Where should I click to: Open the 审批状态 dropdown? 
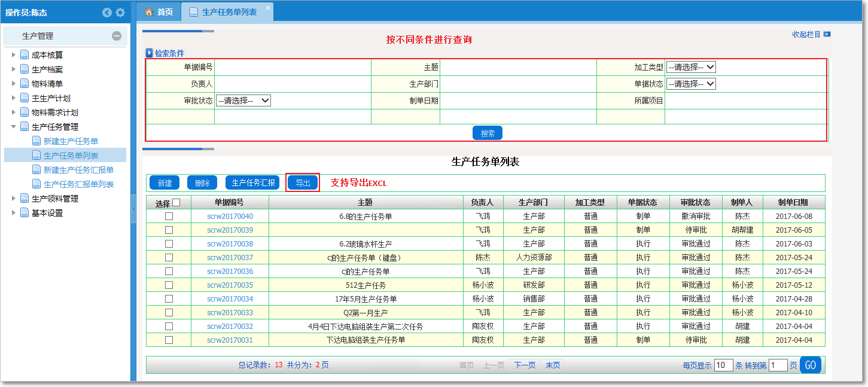(x=243, y=101)
